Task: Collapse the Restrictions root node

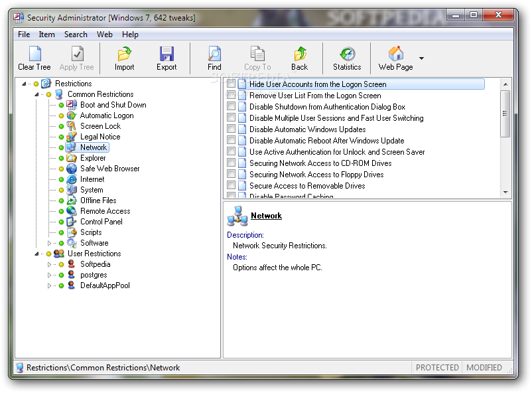Action: (24, 84)
